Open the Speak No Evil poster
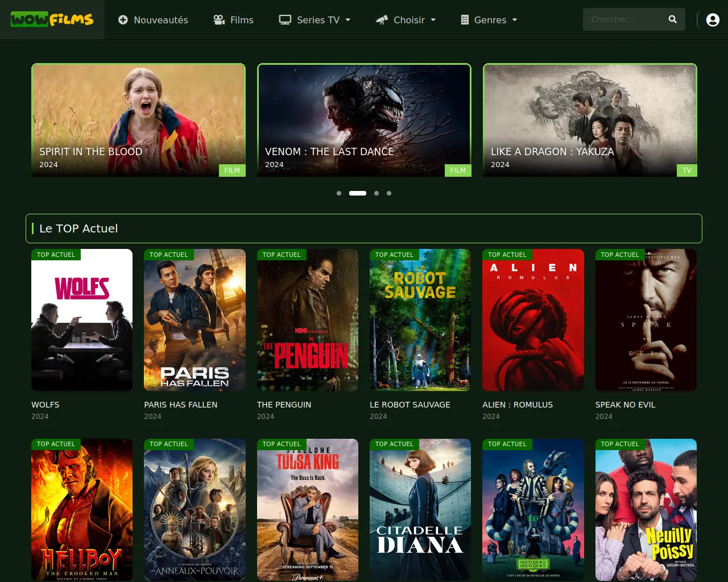Image resolution: width=728 pixels, height=582 pixels. [646, 320]
